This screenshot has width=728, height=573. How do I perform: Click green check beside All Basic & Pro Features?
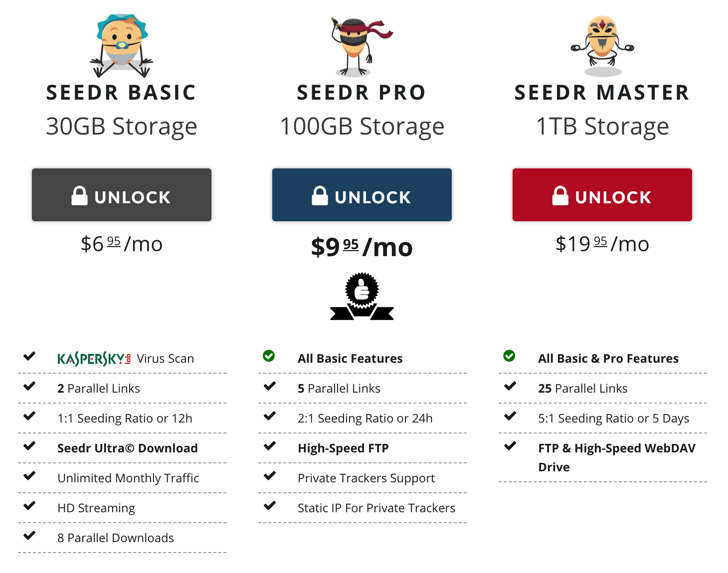[509, 356]
